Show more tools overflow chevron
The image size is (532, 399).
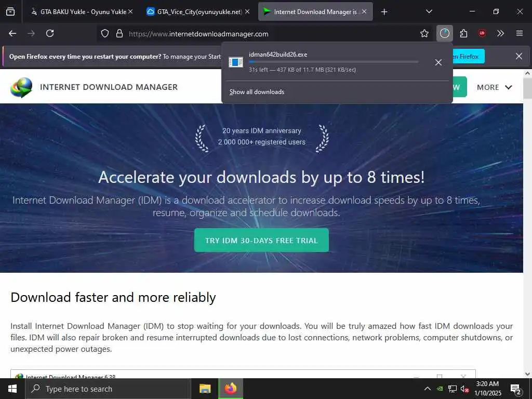500,33
